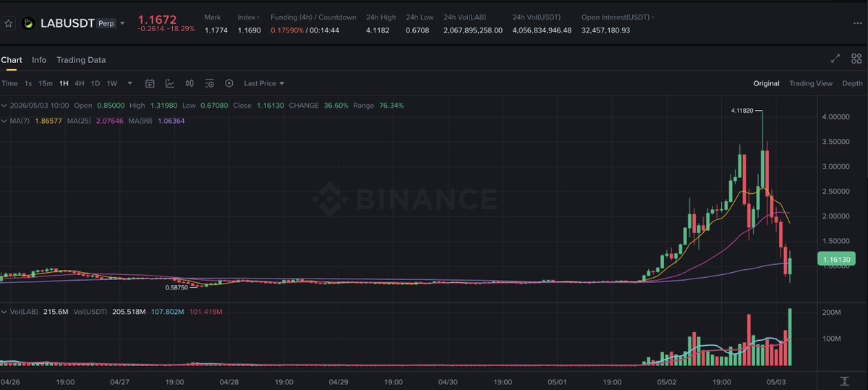868x390 pixels.
Task: Click the LAB coin logo icon
Action: [28, 23]
